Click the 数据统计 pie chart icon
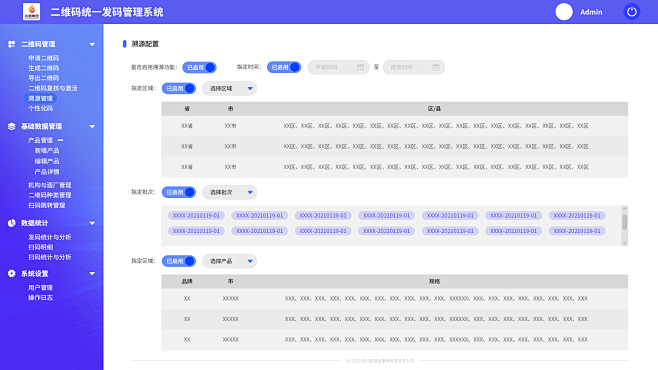 [11, 223]
